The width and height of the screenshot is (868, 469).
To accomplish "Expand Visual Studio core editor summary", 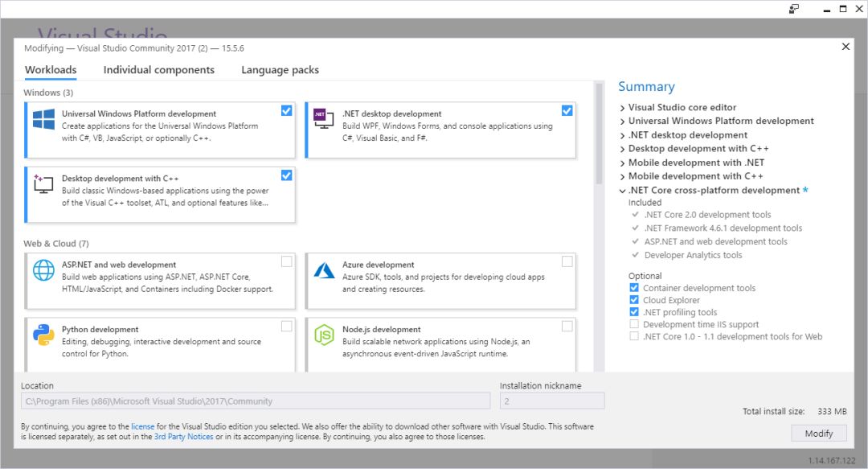I will pyautogui.click(x=623, y=108).
